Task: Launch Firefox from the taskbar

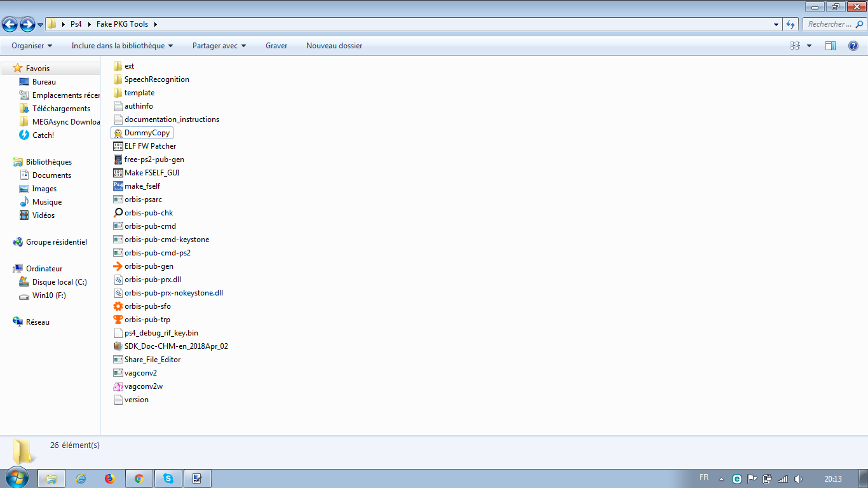Action: tap(110, 478)
